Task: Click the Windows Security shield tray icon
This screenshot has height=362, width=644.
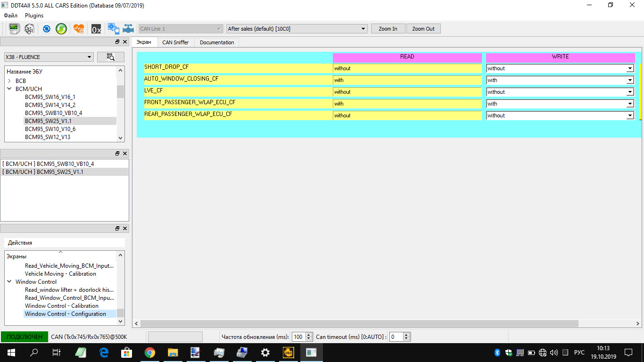Action: coord(509,352)
